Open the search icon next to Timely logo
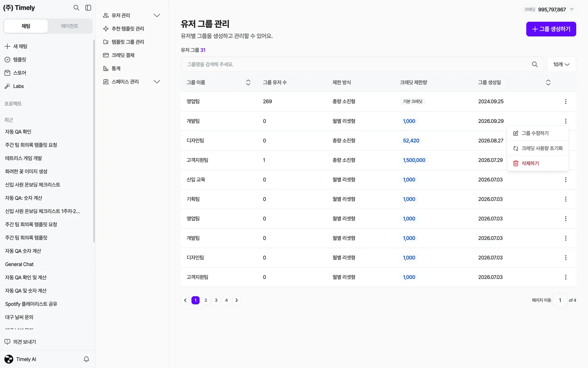 click(76, 8)
